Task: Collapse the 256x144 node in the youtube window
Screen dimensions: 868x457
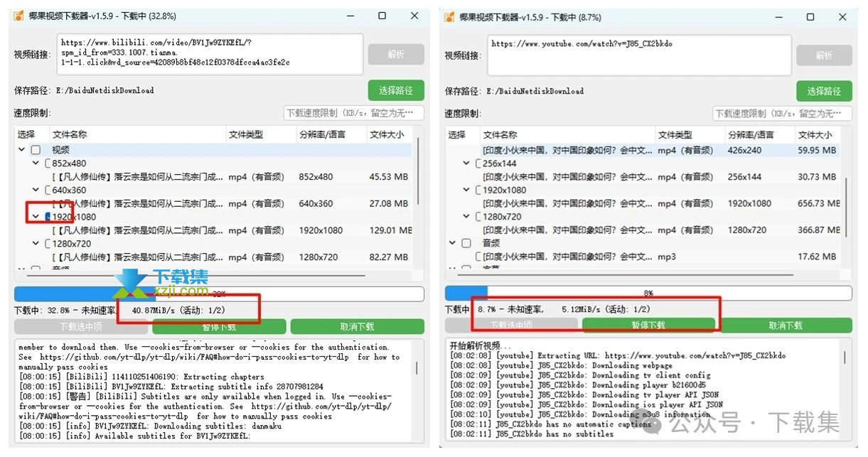Action: point(466,163)
